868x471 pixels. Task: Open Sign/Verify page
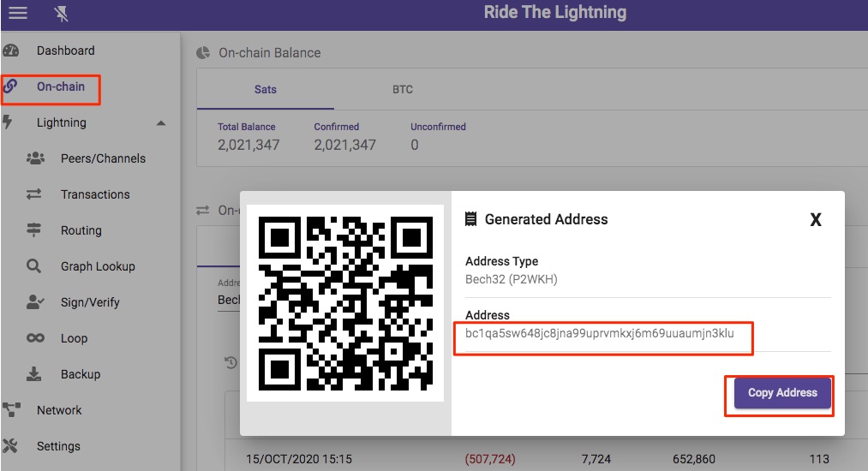(90, 302)
